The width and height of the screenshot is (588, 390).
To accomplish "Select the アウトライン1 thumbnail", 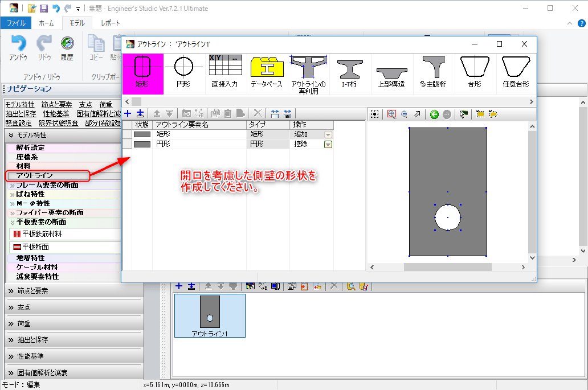I will 210,315.
